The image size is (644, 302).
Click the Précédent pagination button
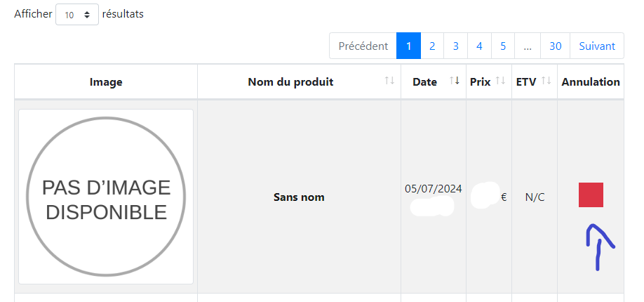tap(363, 46)
